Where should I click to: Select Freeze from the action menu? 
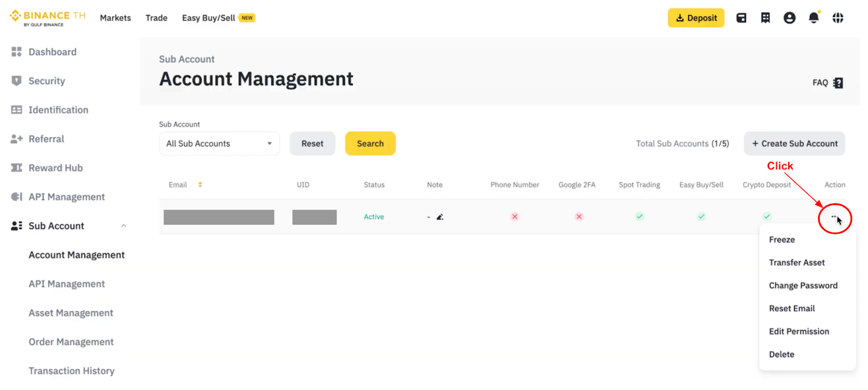point(782,240)
